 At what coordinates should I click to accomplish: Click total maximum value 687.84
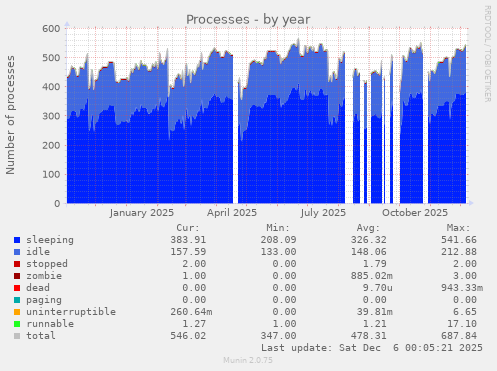pos(459,336)
